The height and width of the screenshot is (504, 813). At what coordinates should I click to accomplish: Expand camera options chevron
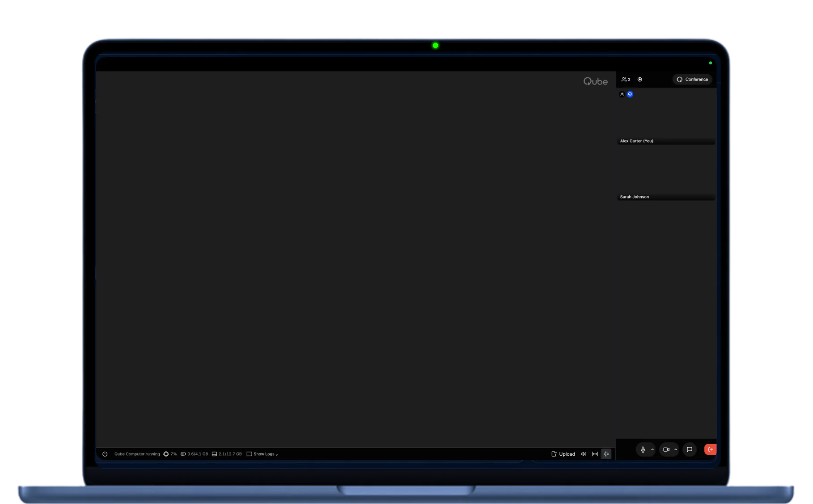[x=676, y=449]
